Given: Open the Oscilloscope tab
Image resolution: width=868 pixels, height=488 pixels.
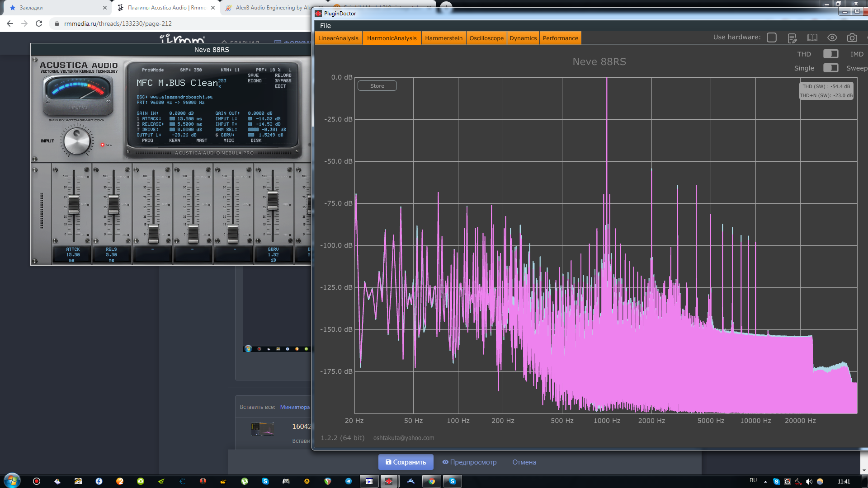Looking at the screenshot, I should click(486, 38).
